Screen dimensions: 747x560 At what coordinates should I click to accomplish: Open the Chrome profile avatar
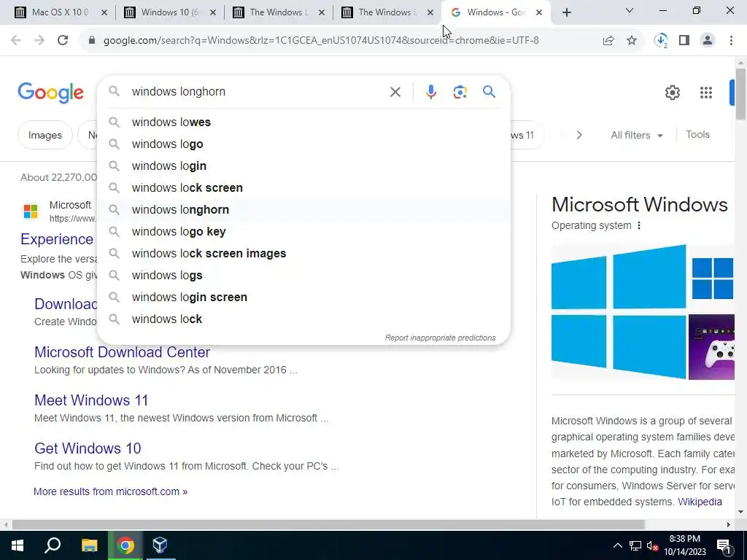tap(708, 41)
